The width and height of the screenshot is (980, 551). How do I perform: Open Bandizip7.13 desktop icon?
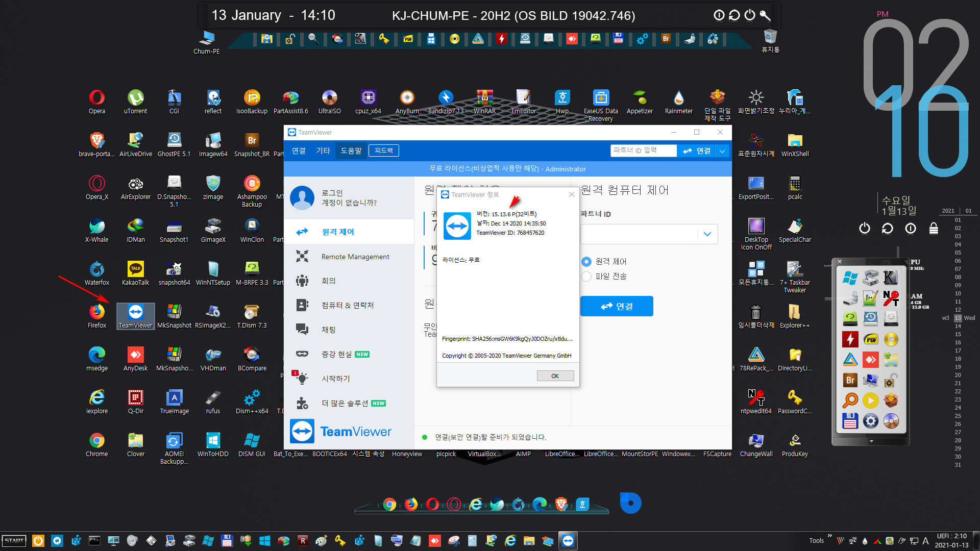pos(446,101)
